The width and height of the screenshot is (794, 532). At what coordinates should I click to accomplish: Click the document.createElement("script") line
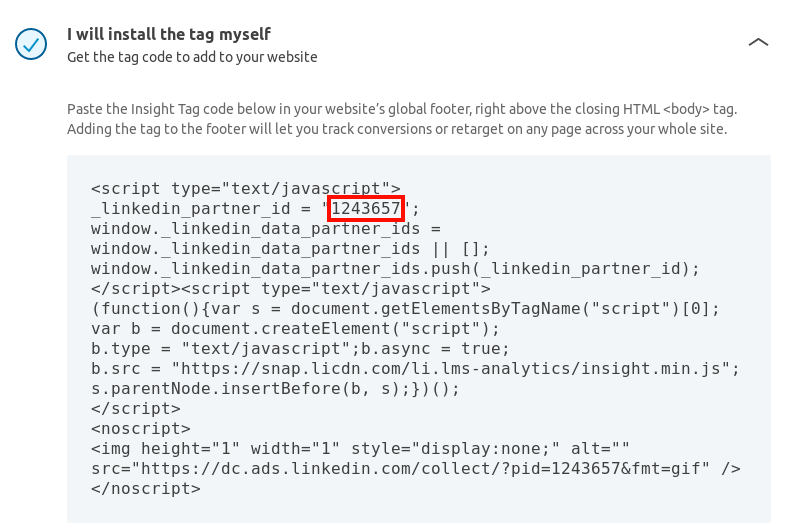pyautogui.click(x=295, y=329)
